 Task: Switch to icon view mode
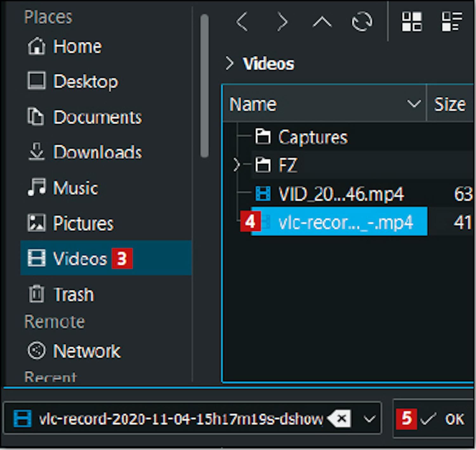pos(412,22)
